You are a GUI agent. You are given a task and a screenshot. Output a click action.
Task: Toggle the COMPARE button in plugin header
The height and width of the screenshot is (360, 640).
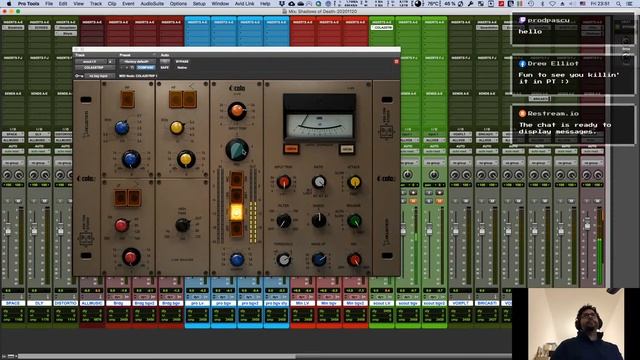146,67
